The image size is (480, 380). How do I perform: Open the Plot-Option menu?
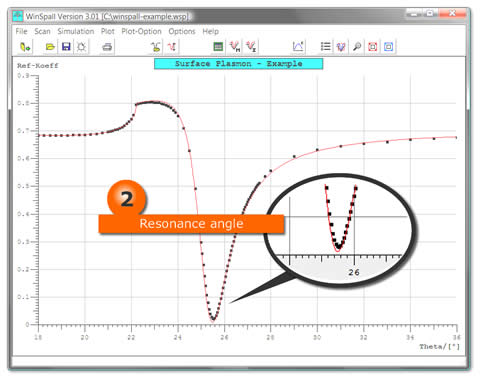click(x=141, y=31)
